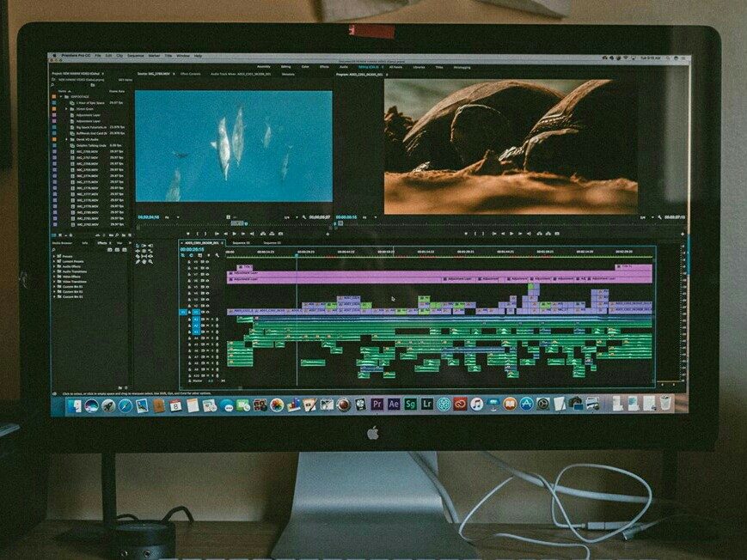Image resolution: width=747 pixels, height=560 pixels.
Task: Open the Sequence menu
Action: coord(134,55)
